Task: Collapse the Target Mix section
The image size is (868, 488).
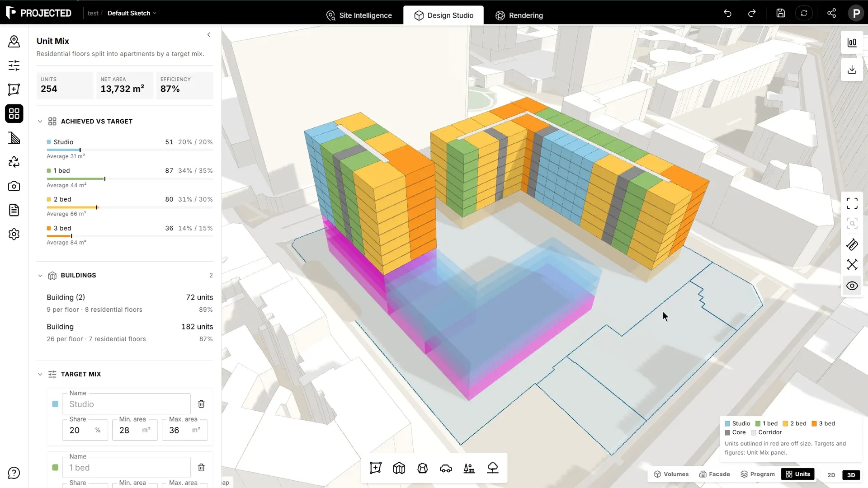Action: [x=40, y=375]
